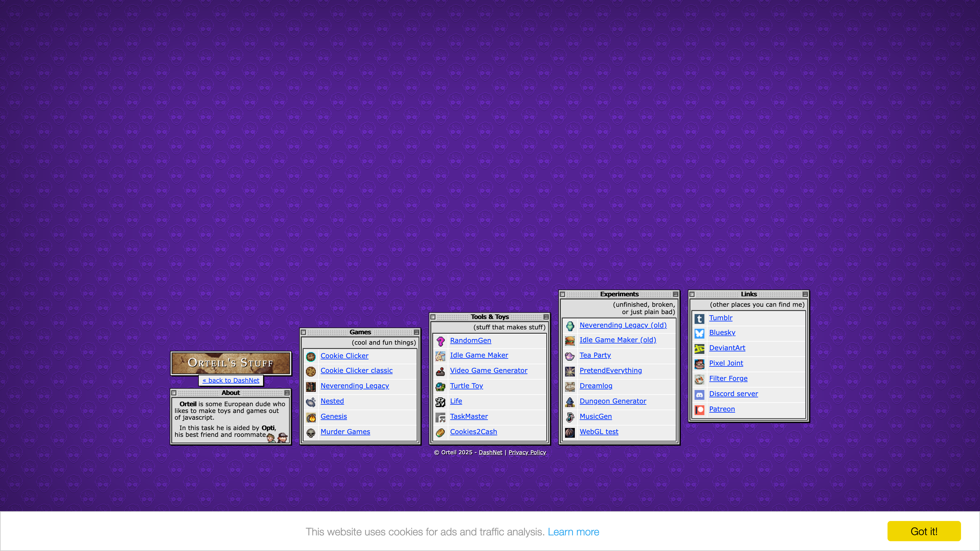Open the Pixel Joint link
The width and height of the screenshot is (980, 551).
pyautogui.click(x=726, y=363)
